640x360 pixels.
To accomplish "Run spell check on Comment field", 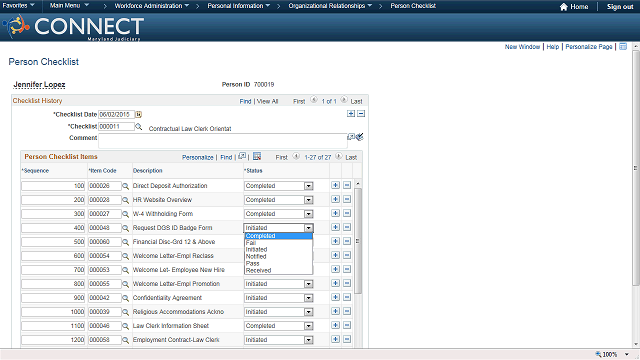I will coord(360,137).
